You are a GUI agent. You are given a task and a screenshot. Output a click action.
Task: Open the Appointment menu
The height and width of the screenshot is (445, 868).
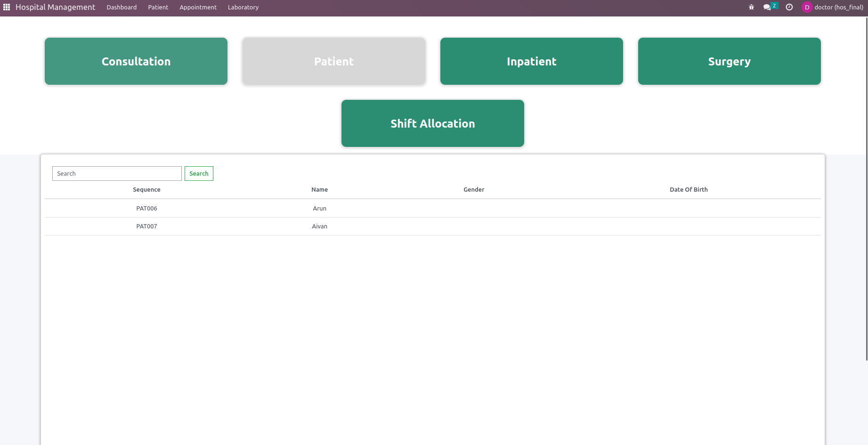(x=198, y=7)
